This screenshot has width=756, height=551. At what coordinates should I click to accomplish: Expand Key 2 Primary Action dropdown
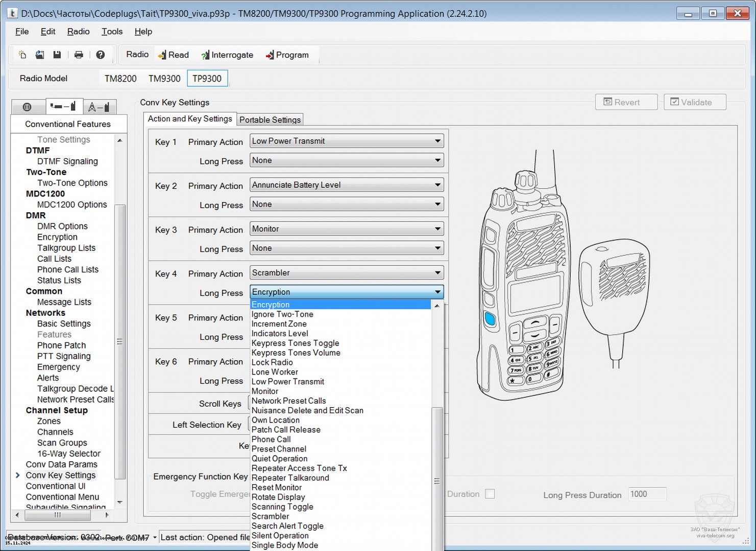tap(347, 185)
